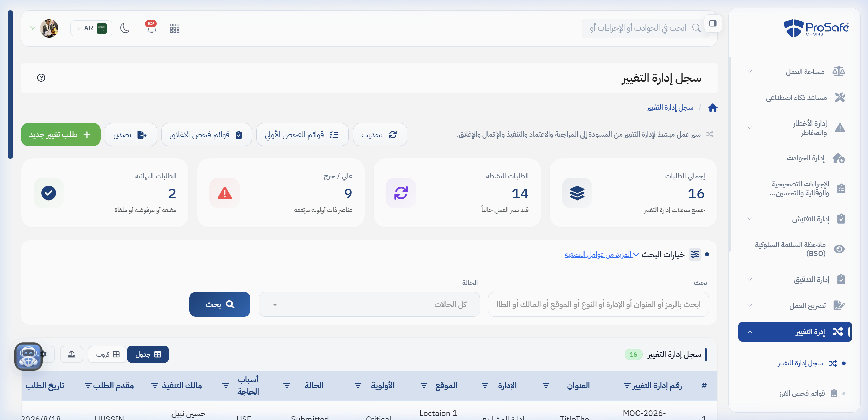Open الحالة status dropdown كل الحالات

click(369, 304)
